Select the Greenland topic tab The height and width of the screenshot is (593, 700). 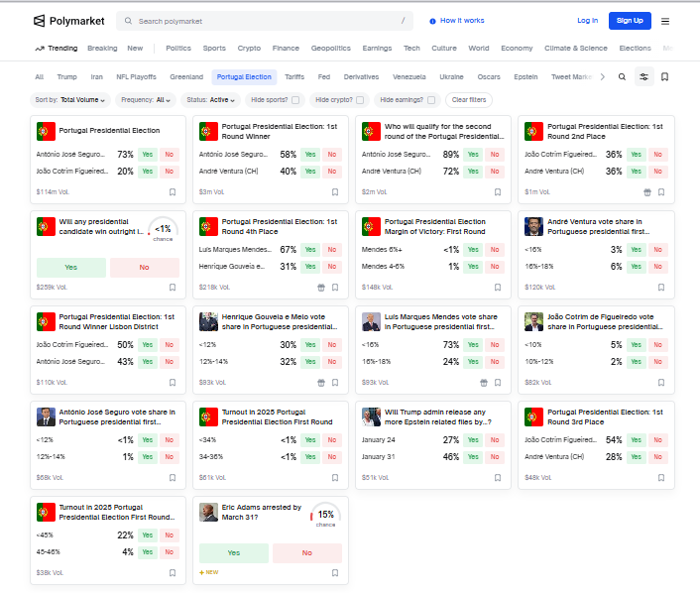point(186,76)
